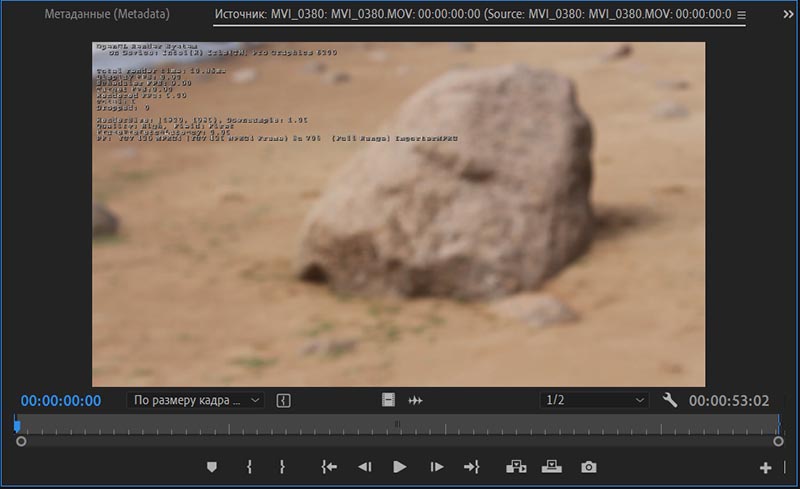The image size is (800, 489).
Task: Add a marker in Source monitor
Action: 212,467
